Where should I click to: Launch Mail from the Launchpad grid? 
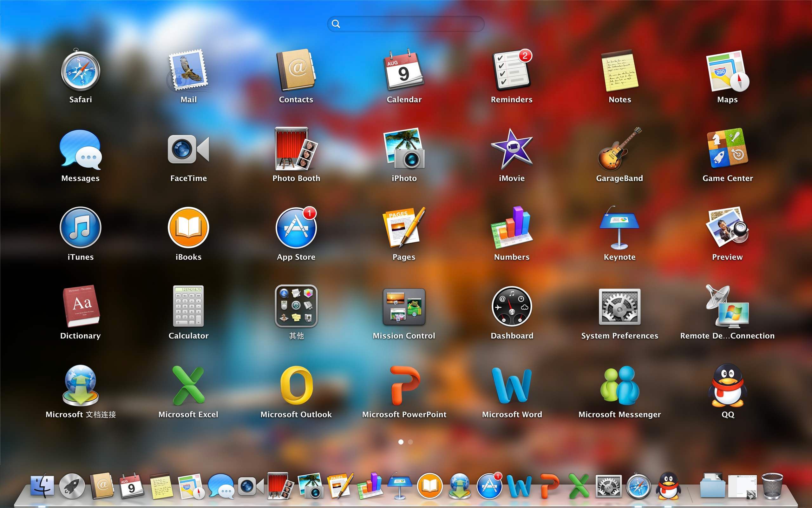click(188, 70)
